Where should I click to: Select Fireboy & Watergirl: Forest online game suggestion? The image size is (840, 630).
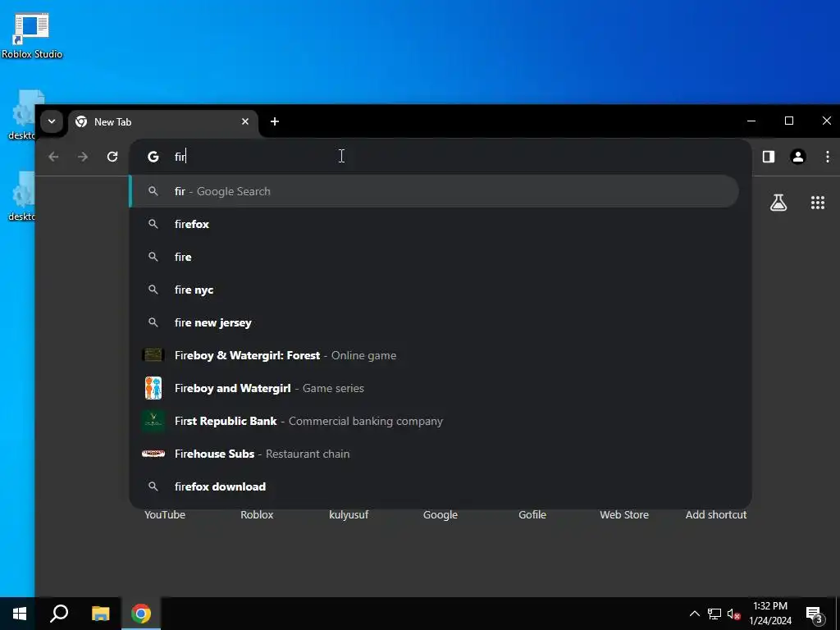[x=435, y=355]
